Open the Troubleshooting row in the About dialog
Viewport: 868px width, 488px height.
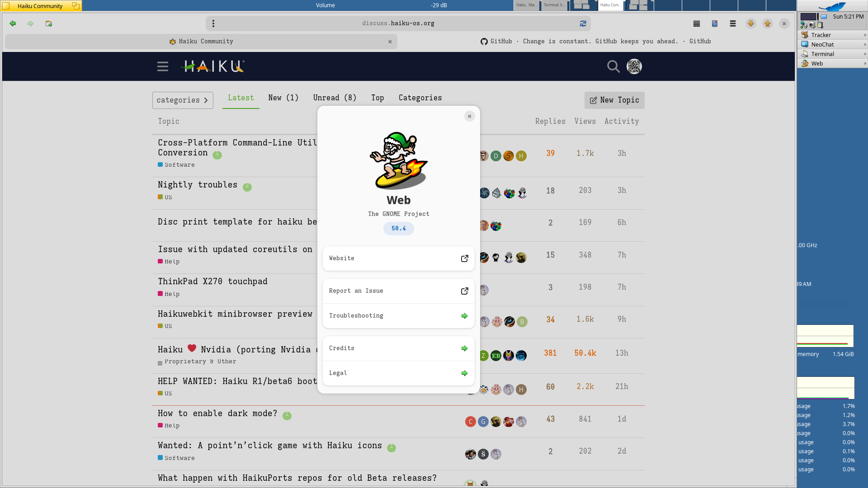[x=399, y=316]
